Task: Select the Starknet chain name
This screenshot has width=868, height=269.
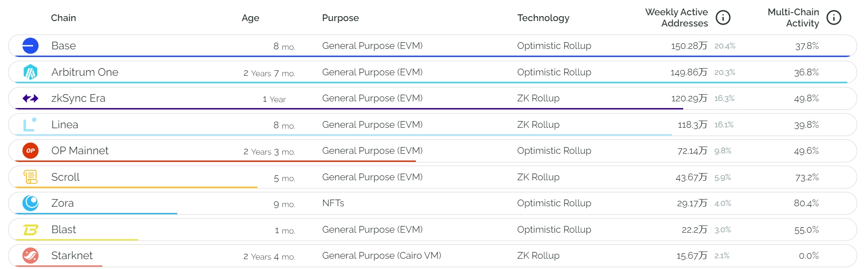Action: [x=72, y=256]
